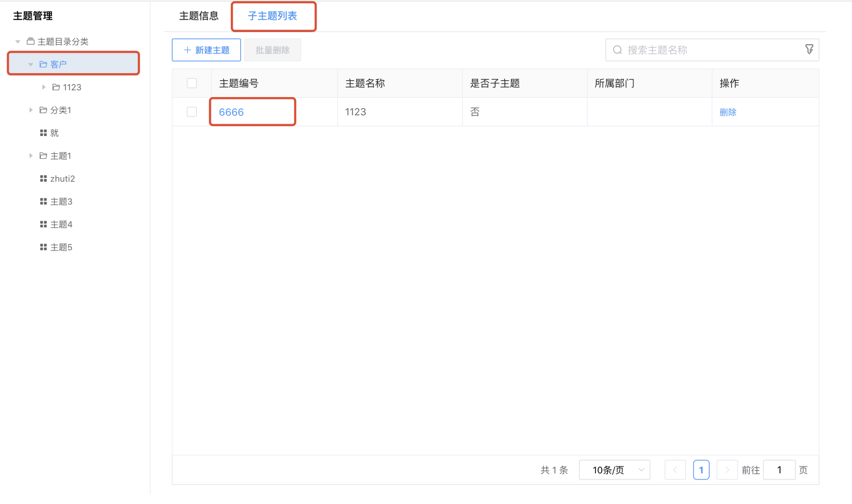Screen dimensions: 852x504
Task: Click 删除 to delete the 1123 topic row
Action: (x=728, y=112)
